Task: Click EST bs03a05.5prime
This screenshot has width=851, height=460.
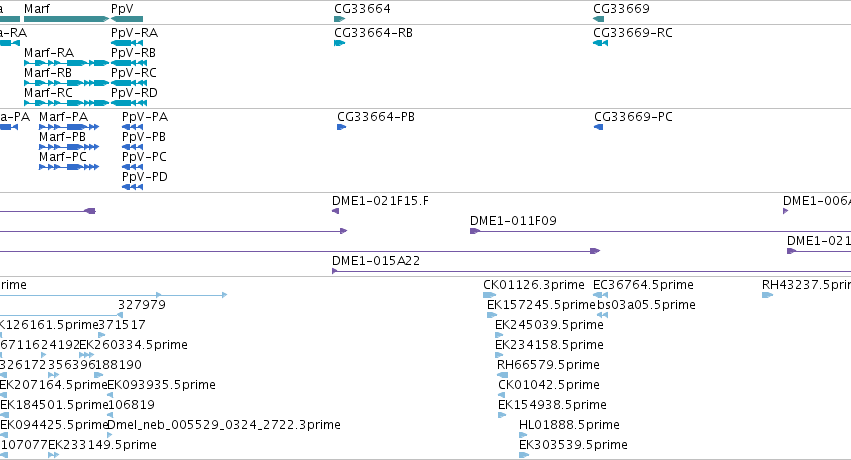Action: [x=602, y=315]
